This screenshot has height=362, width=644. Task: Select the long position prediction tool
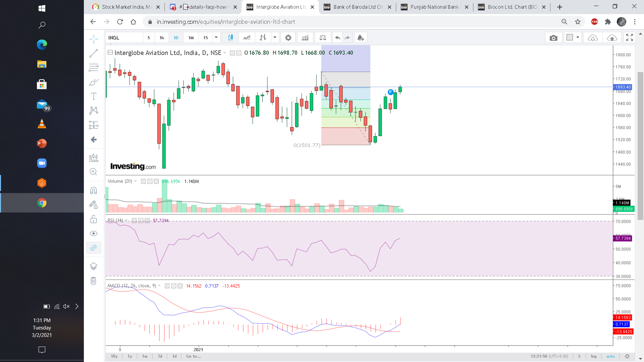click(x=94, y=125)
